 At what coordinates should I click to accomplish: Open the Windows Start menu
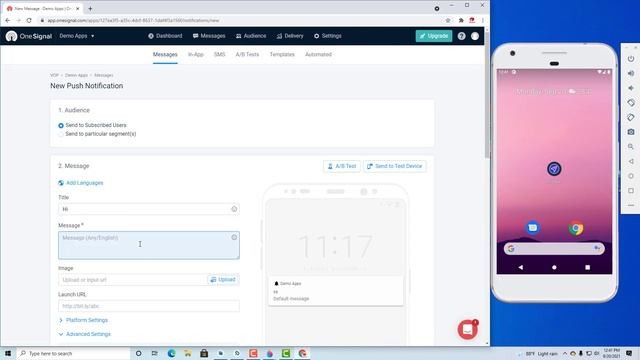pos(8,353)
